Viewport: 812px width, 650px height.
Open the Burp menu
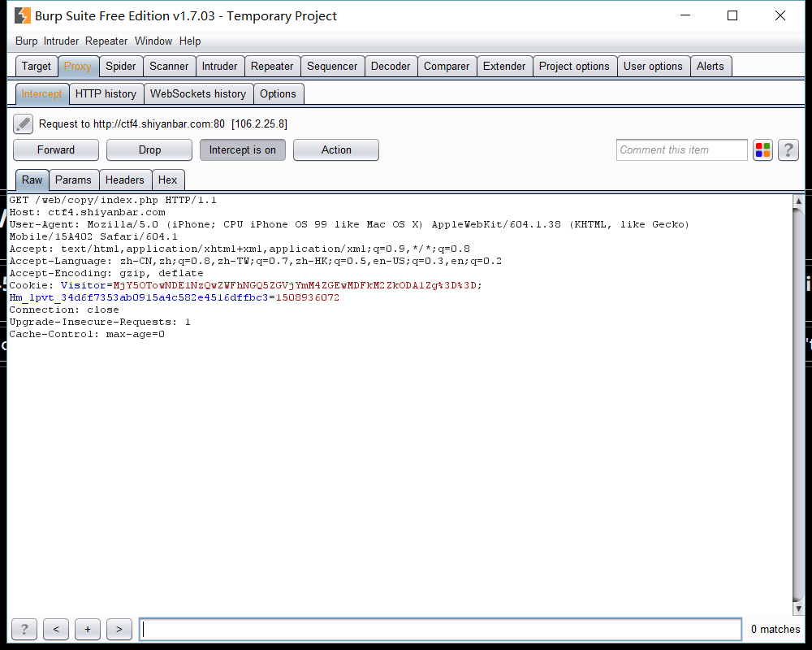point(27,41)
